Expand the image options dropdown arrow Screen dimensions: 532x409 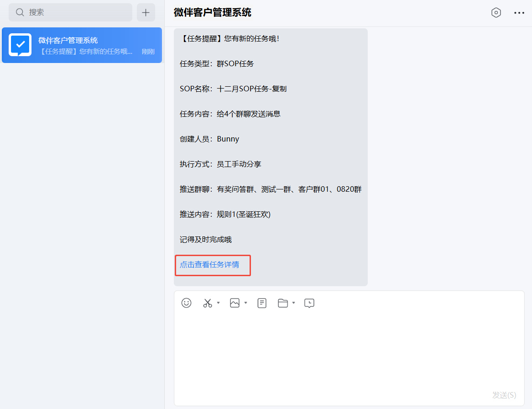point(246,303)
